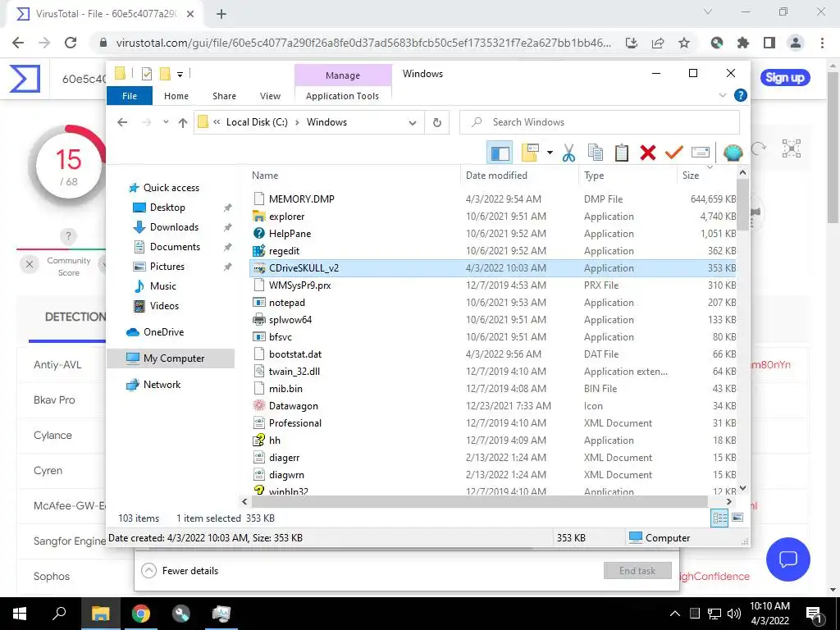Select the CDriveSKULL_v2 file

[493, 268]
